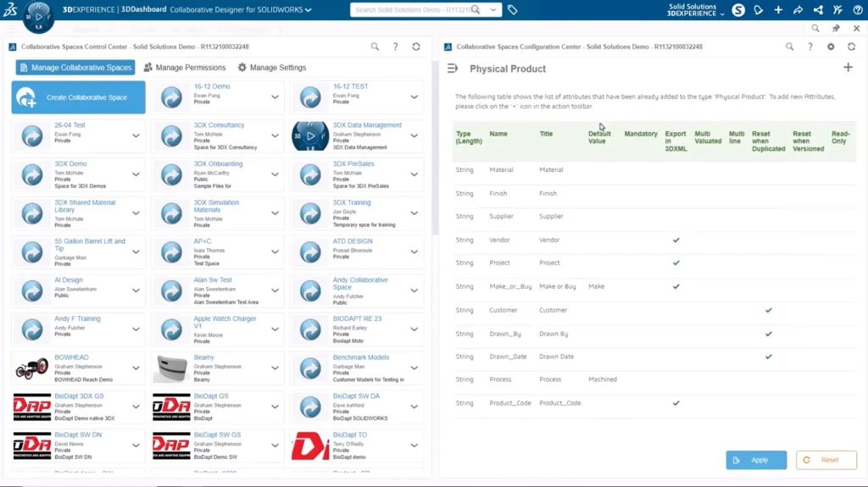Expand the 3DX Consultancy space chevron

click(x=275, y=136)
